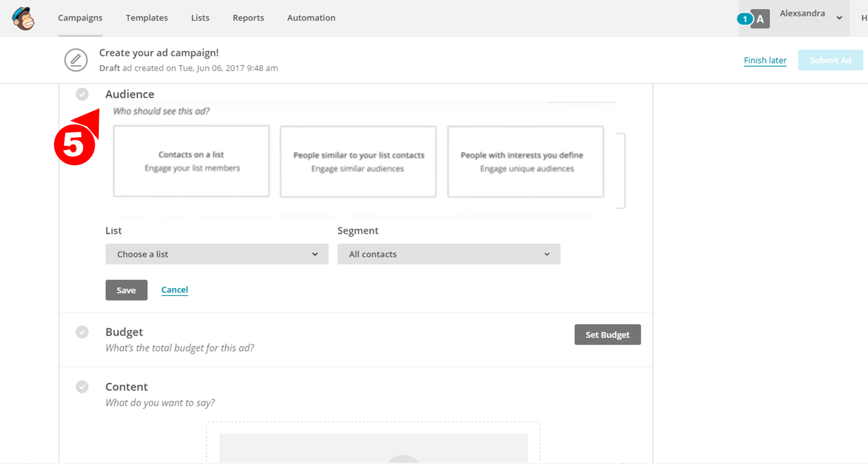
Task: Click the Mailchimp monkey logo
Action: 23,18
